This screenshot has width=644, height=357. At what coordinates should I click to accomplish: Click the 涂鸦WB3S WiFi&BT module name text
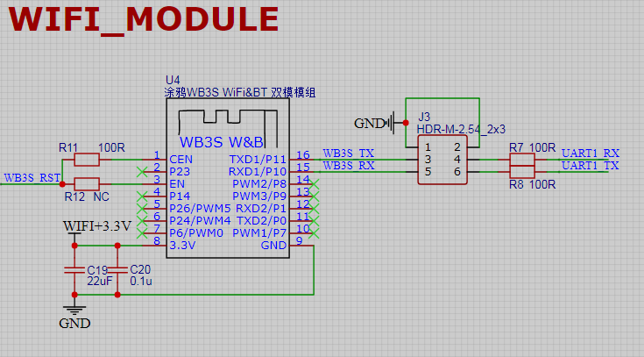(x=240, y=92)
